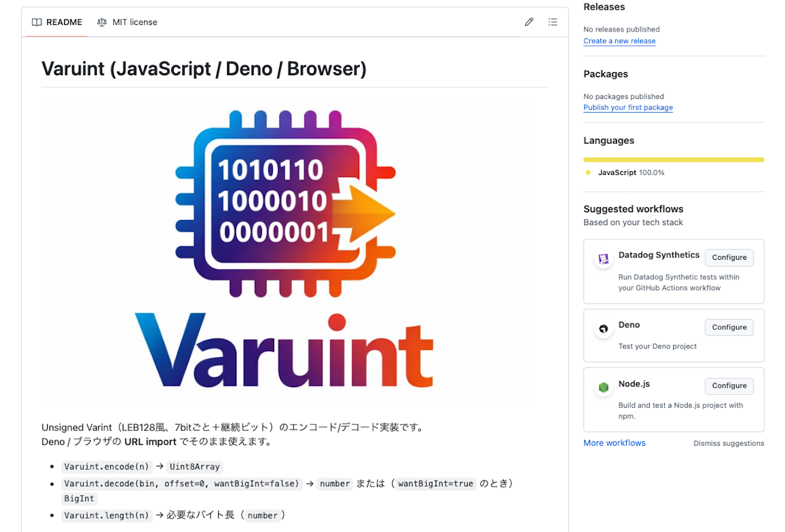Click the pencil icon to edit README
Image resolution: width=785 pixels, height=532 pixels.
(529, 22)
